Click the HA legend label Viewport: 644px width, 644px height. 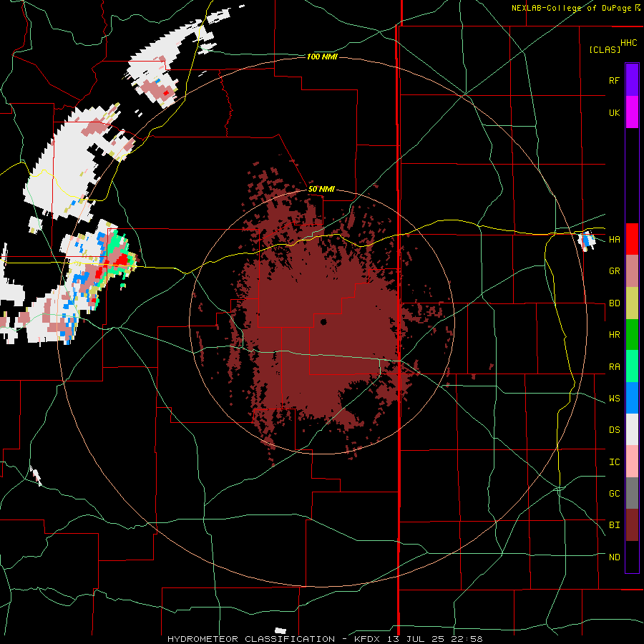[614, 240]
